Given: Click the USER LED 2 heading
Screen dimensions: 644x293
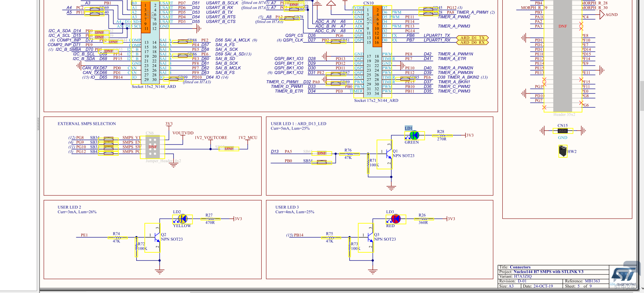Looking at the screenshot, I should 69,207.
